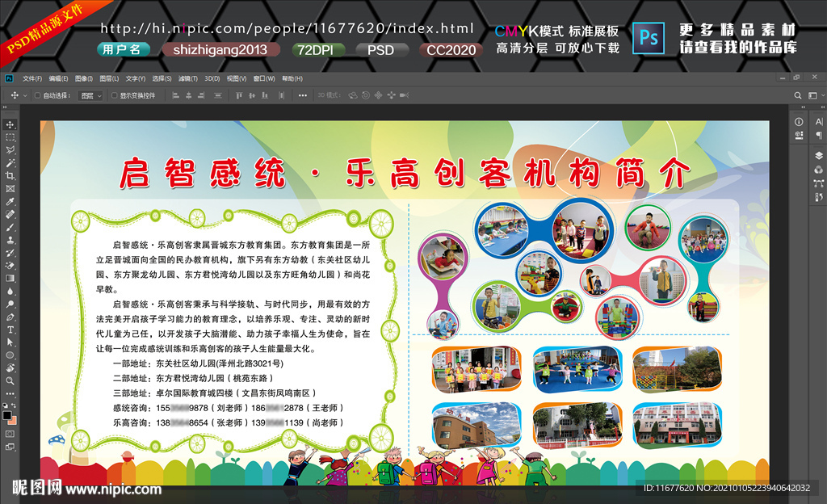Viewport: 827px width, 504px height.
Task: Select the Rectangular Marquee tool
Action: click(10, 137)
